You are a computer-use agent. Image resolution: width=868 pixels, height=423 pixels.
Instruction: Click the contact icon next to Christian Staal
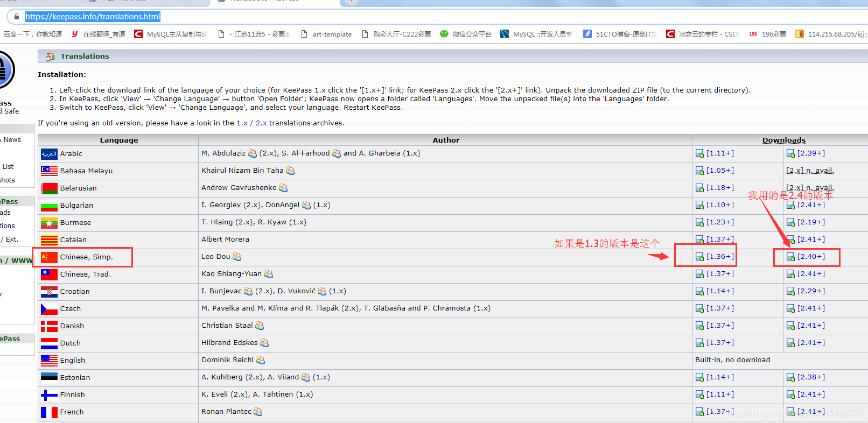coord(260,326)
